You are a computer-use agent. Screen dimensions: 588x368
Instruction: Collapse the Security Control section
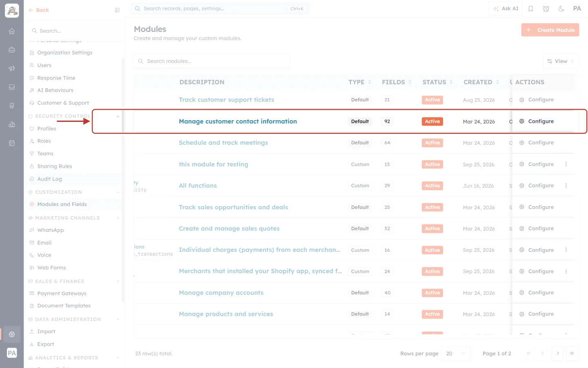pos(118,117)
